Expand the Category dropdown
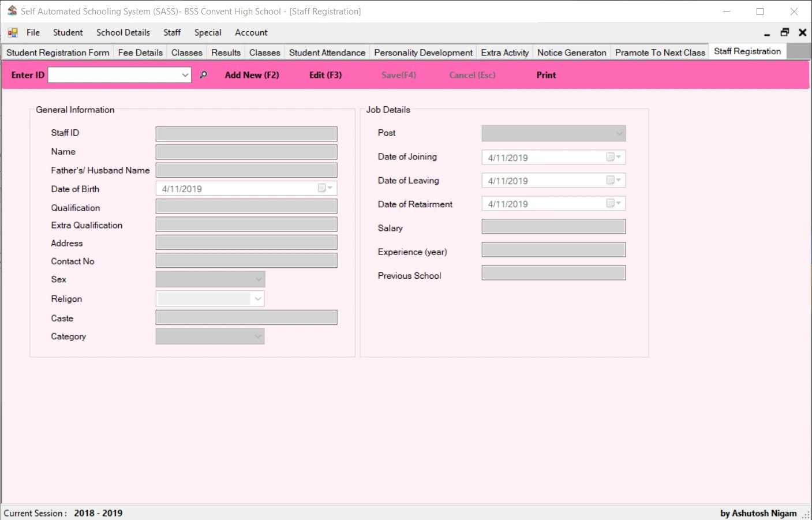Image resolution: width=812 pixels, height=520 pixels. coord(259,336)
